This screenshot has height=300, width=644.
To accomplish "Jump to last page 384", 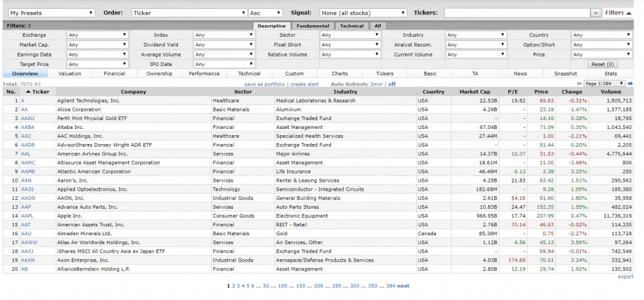I will [x=391, y=286].
